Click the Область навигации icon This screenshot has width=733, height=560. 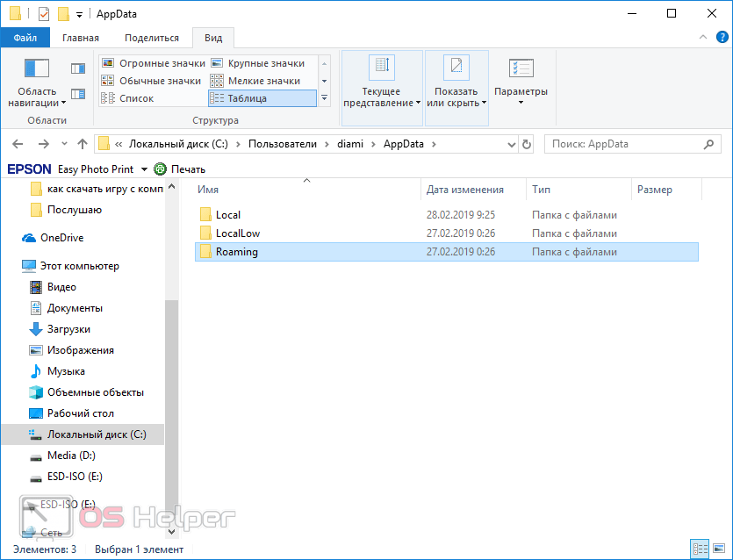click(37, 69)
